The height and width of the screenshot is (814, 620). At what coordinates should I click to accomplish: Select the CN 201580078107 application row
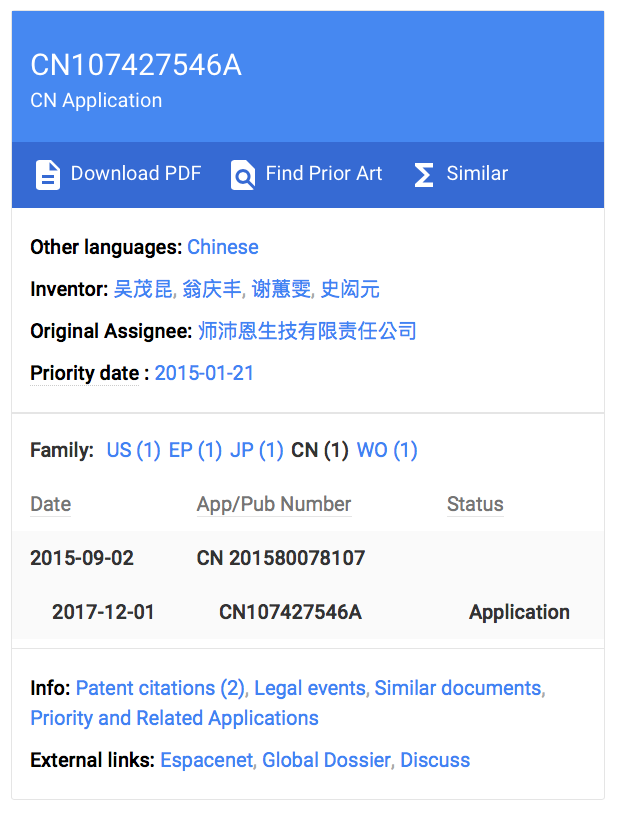tap(281, 558)
